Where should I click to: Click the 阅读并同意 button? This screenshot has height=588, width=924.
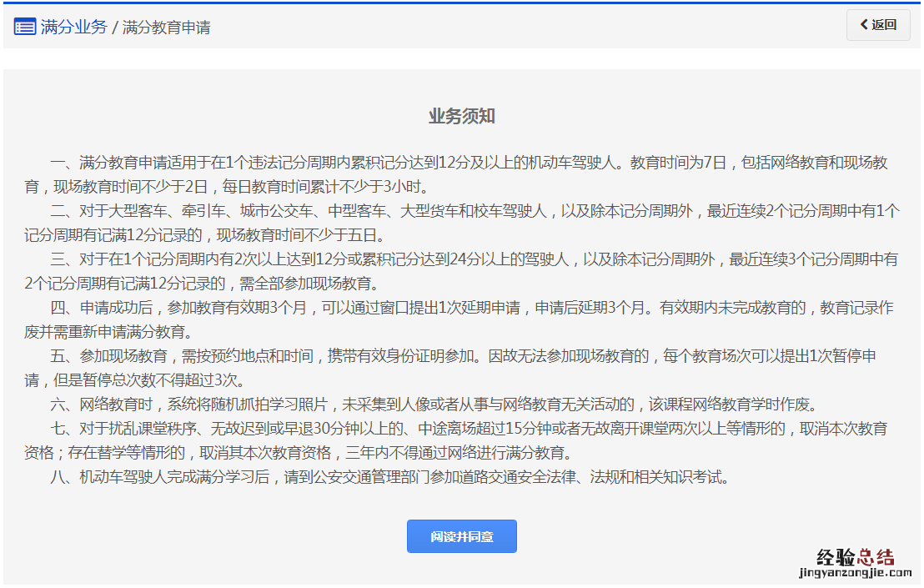point(461,536)
